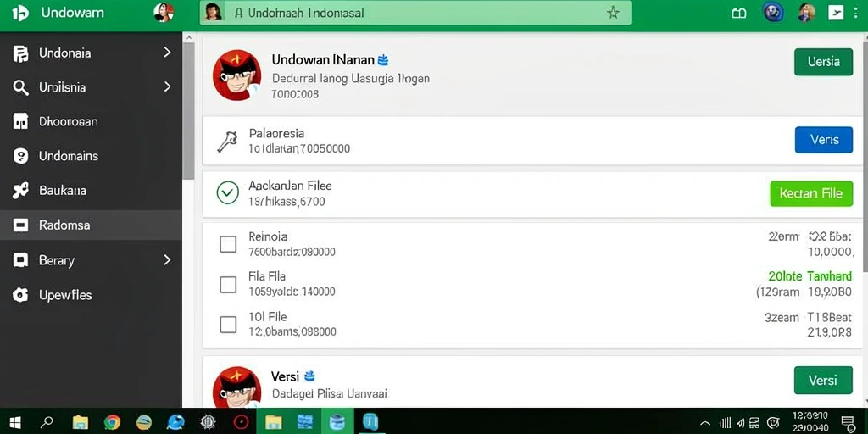Click the vertical scrollbar thumb beside sidebar
Viewport: 868px width, 434px height.
point(189,111)
